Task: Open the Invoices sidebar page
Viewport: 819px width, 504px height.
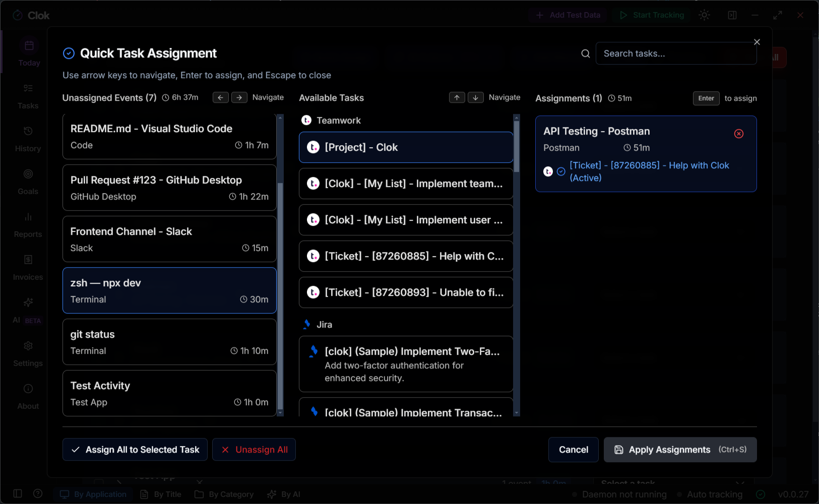Action: click(28, 268)
